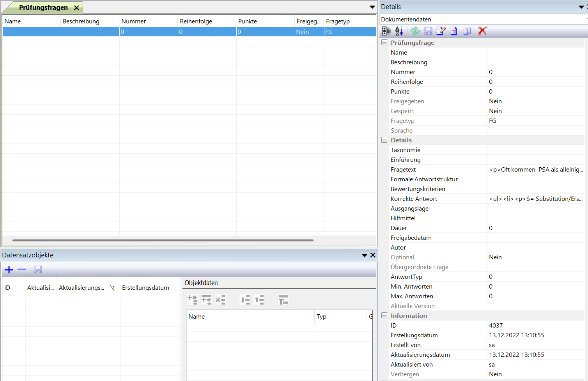Click the Objektdaten text layout icon
This screenshot has height=381, width=588.
tap(283, 299)
